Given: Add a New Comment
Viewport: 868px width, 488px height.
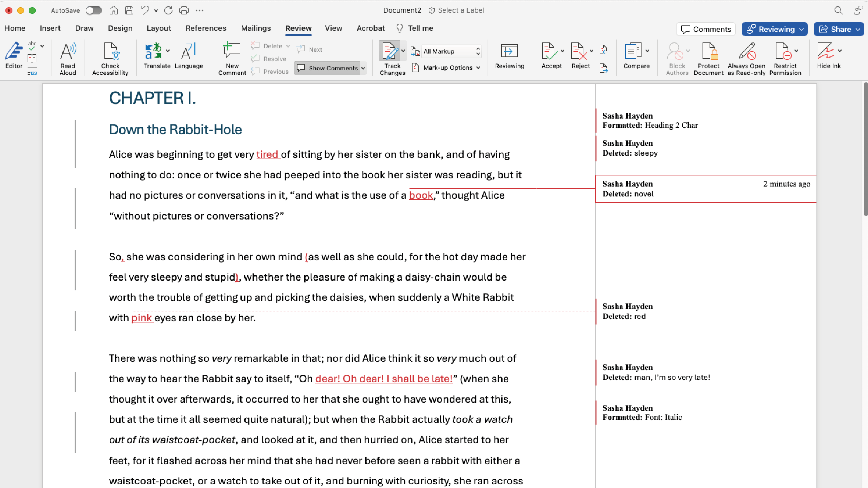Looking at the screenshot, I should click(x=232, y=58).
